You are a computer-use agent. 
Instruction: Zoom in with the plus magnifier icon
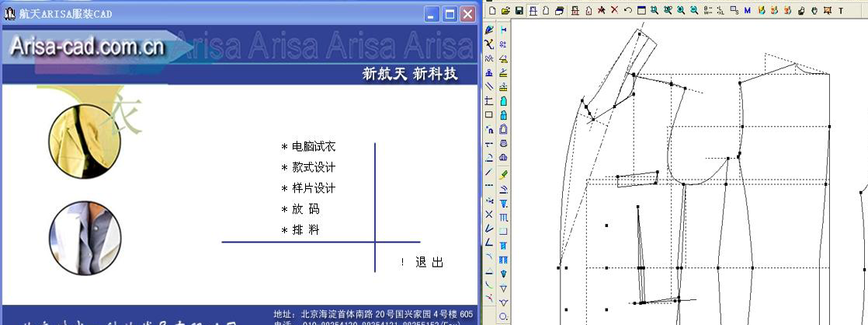(x=681, y=11)
